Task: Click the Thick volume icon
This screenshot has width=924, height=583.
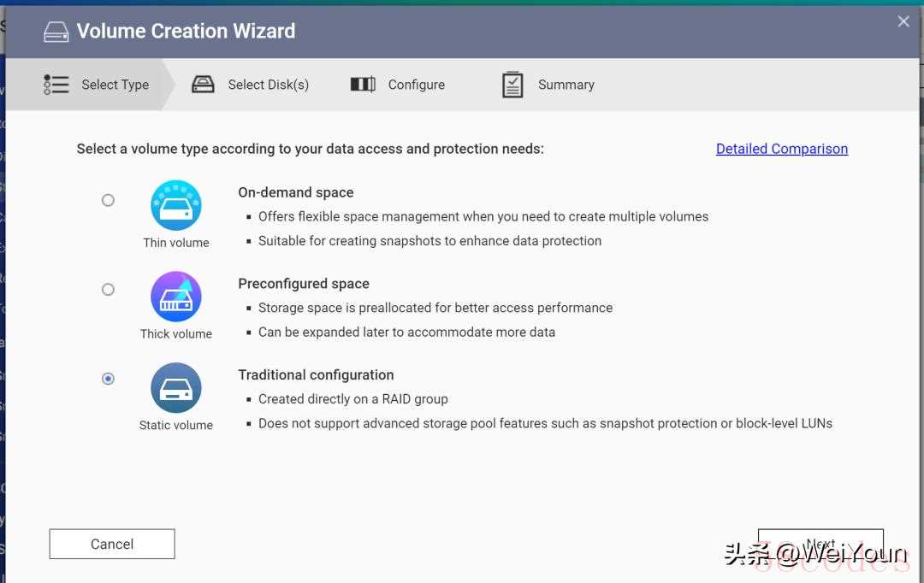Action: point(176,297)
